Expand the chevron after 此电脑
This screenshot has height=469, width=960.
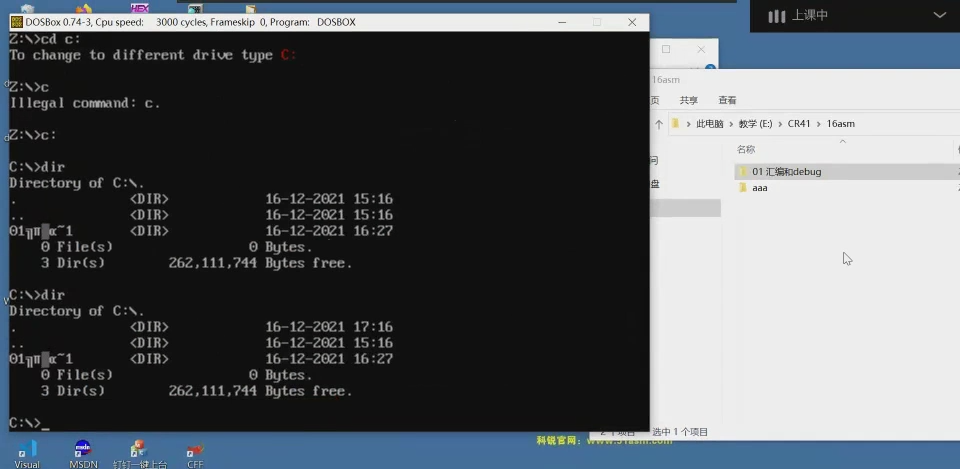coord(731,124)
